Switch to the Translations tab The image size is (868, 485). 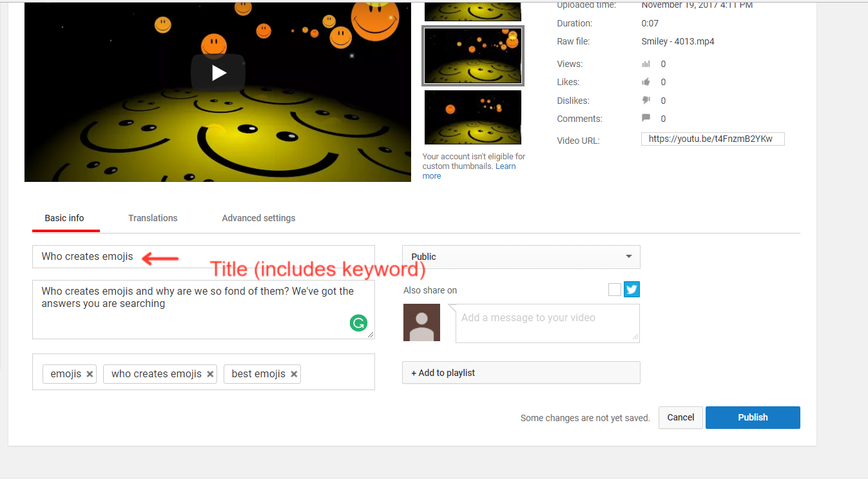coord(153,218)
